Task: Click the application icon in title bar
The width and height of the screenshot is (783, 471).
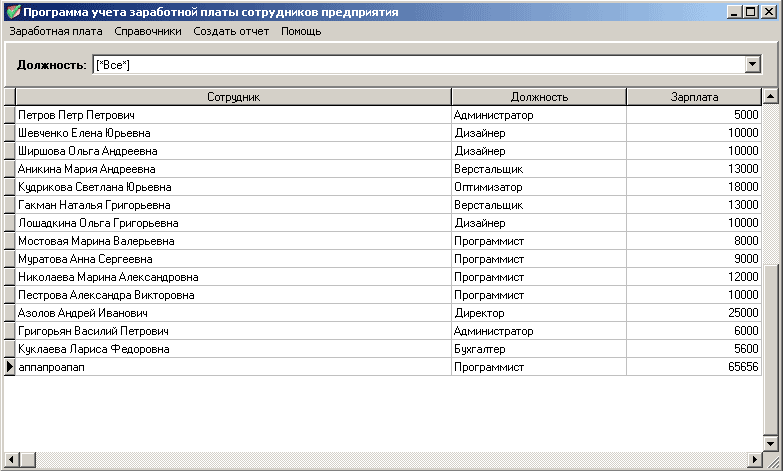Action: (13, 11)
